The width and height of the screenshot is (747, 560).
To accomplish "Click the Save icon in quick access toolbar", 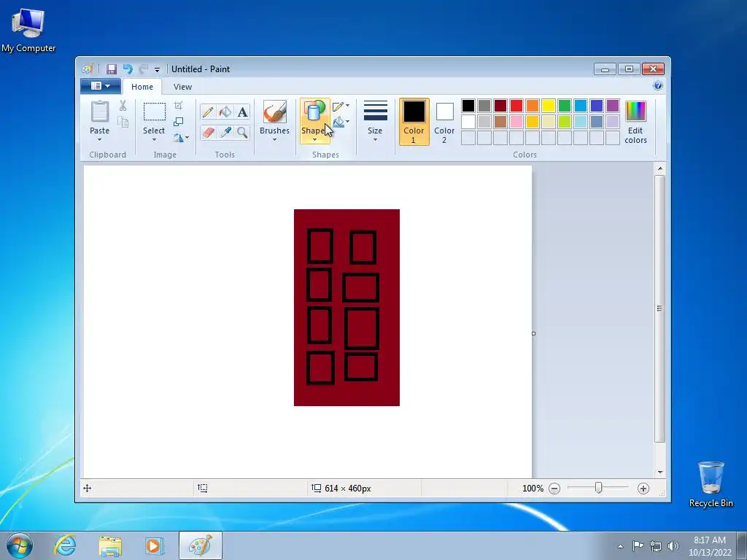I will [111, 69].
